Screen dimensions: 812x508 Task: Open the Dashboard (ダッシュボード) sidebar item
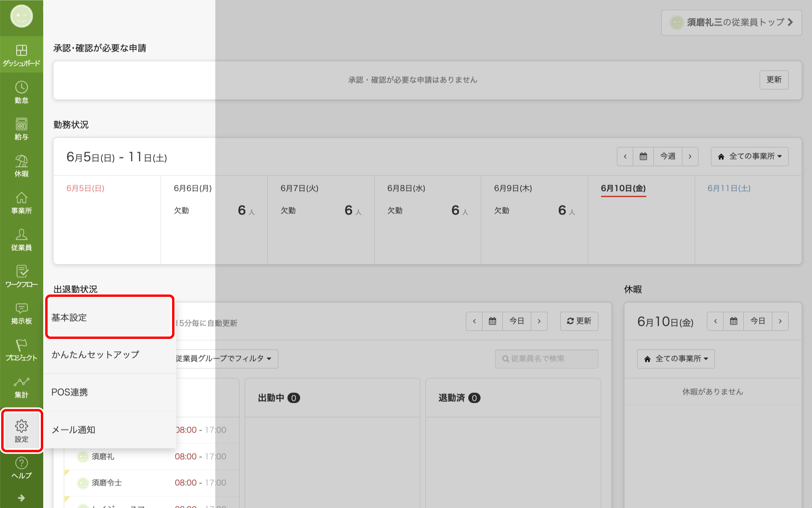click(21, 55)
